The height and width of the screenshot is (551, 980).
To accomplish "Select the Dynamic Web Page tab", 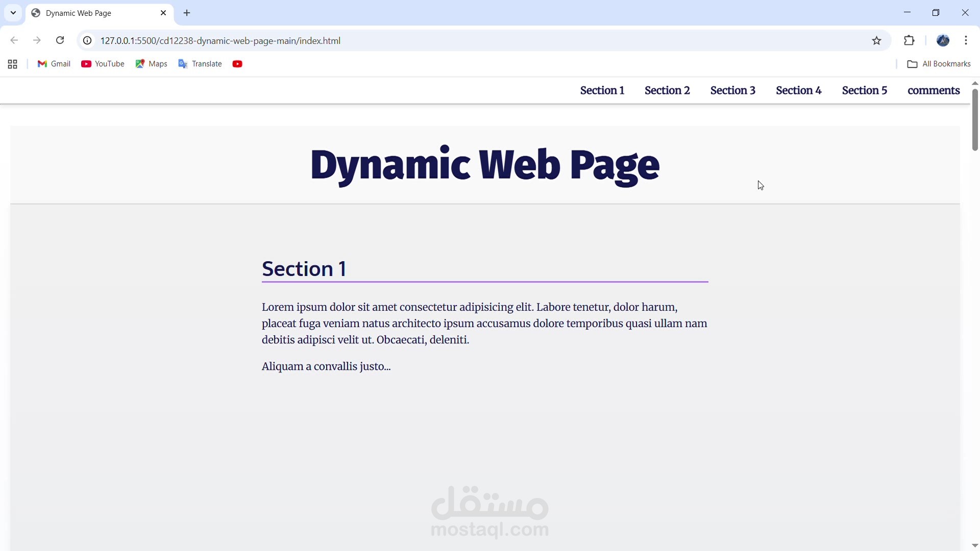I will (100, 13).
